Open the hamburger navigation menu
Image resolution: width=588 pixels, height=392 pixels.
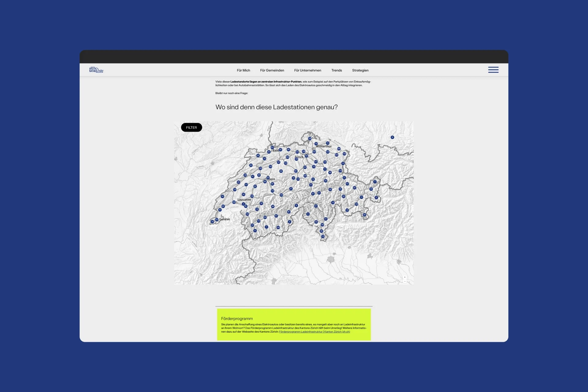[x=493, y=70]
